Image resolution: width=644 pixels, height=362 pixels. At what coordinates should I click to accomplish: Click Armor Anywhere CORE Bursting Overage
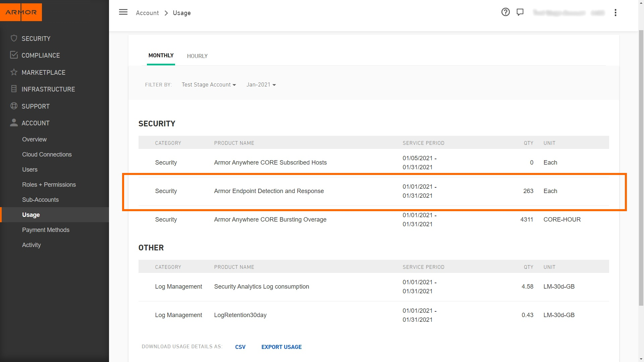click(270, 220)
